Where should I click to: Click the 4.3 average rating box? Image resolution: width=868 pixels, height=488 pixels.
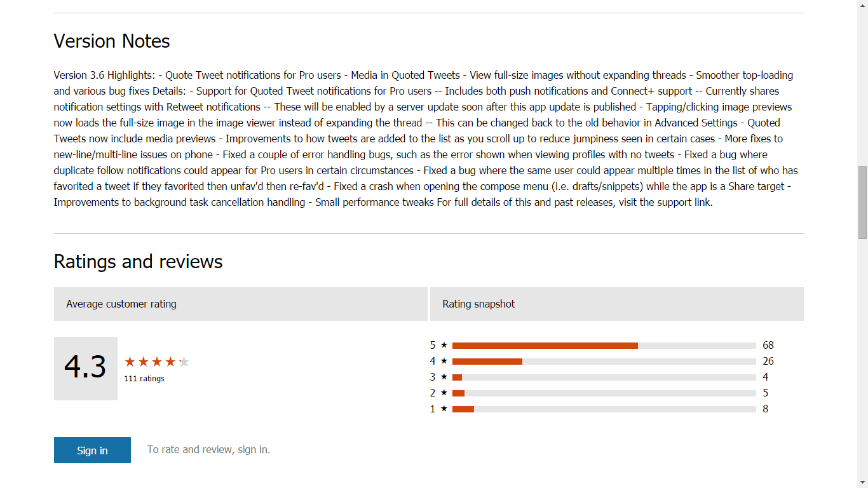[86, 369]
